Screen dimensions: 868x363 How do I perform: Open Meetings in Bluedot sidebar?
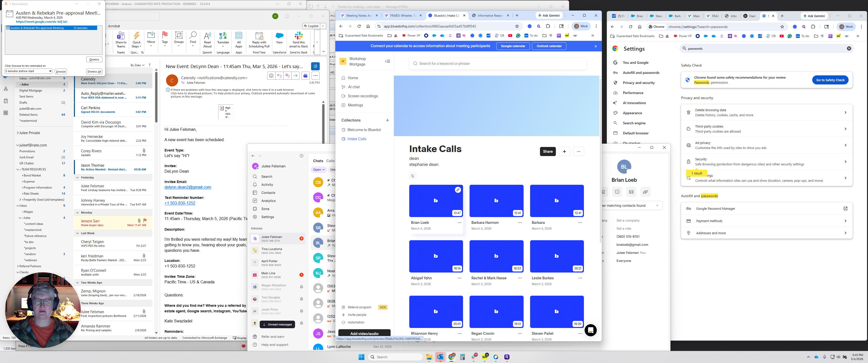pyautogui.click(x=355, y=105)
